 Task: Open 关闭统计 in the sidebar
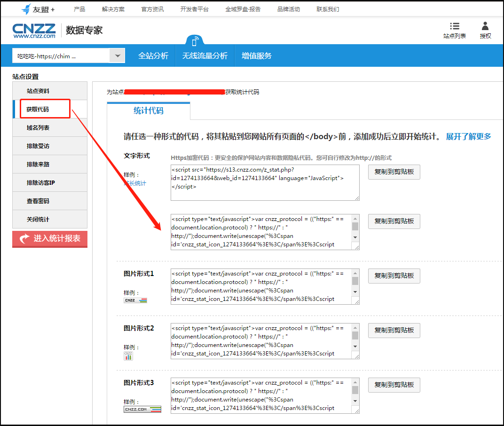pyautogui.click(x=50, y=219)
